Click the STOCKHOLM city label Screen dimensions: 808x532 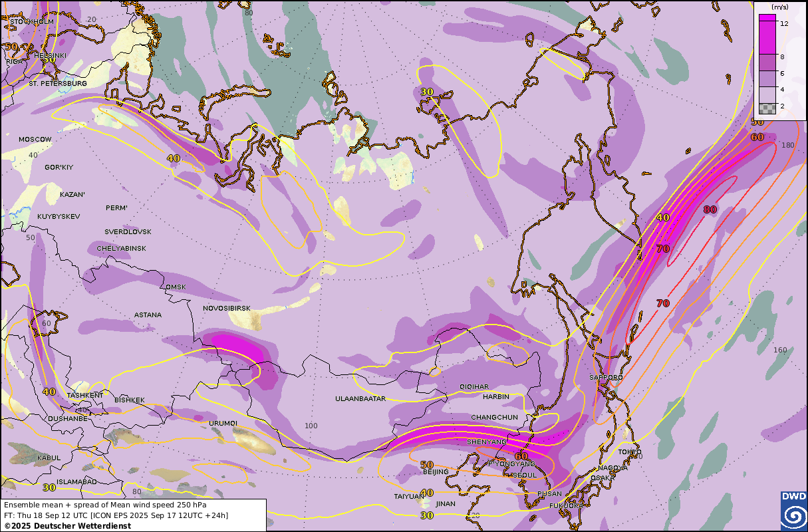point(32,21)
